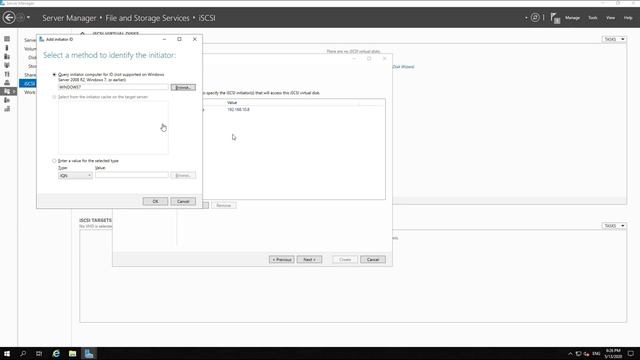Select the Servers navigation item
The height and width of the screenshot is (360, 640).
(x=30, y=40)
